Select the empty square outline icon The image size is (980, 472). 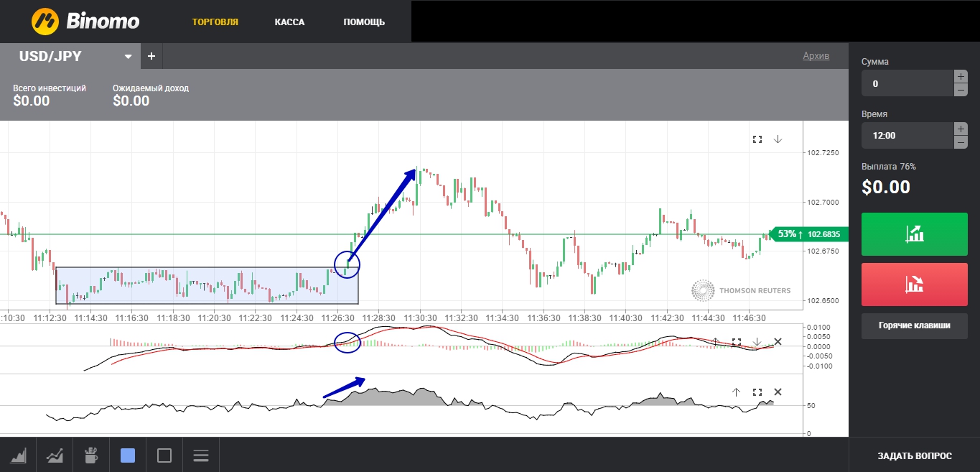pos(164,455)
